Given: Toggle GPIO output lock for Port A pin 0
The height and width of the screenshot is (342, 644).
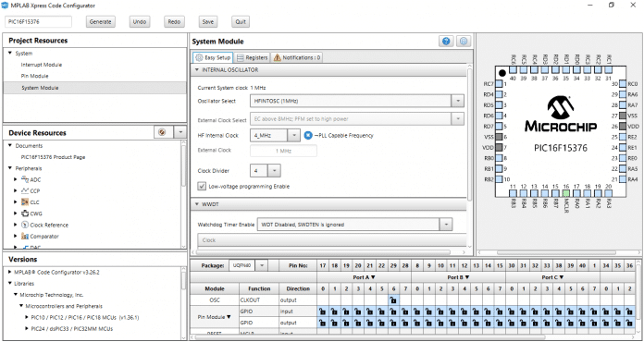Looking at the screenshot, I should click(x=322, y=323).
